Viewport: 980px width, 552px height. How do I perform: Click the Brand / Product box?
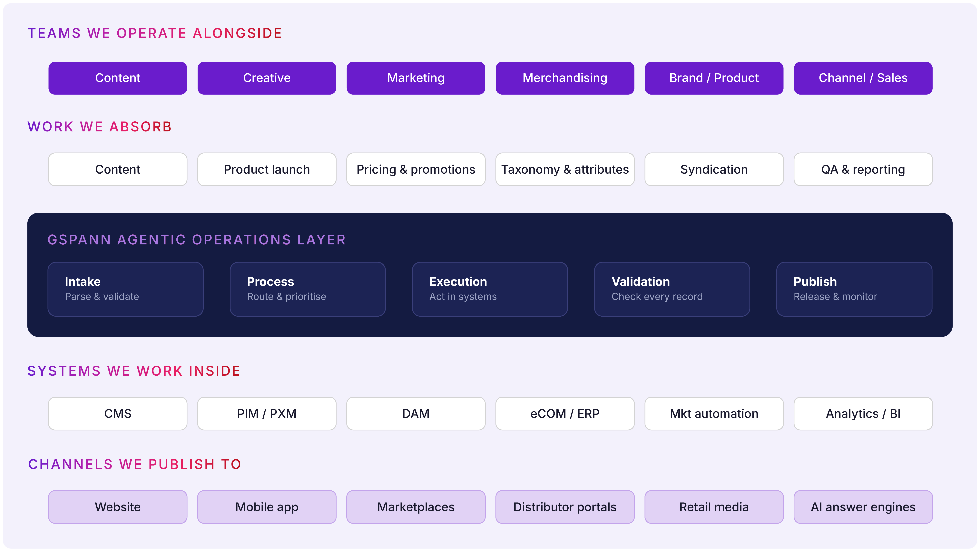[714, 78]
